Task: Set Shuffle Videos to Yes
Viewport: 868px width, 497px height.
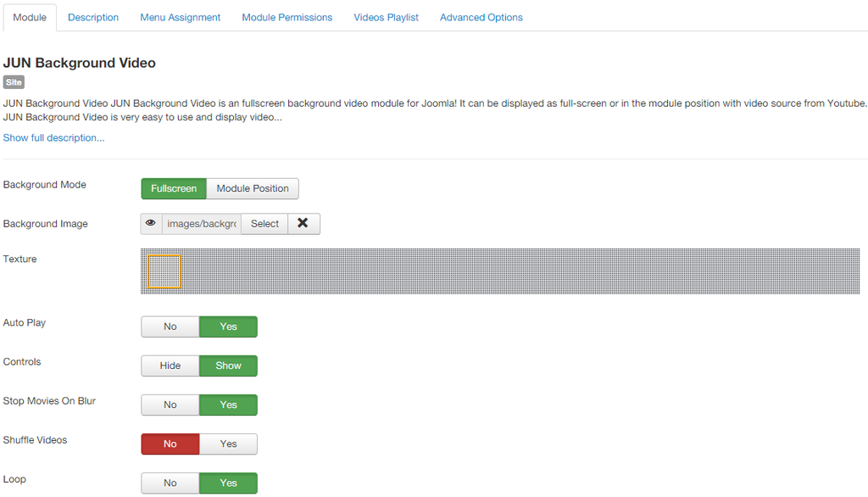Action: click(x=228, y=444)
